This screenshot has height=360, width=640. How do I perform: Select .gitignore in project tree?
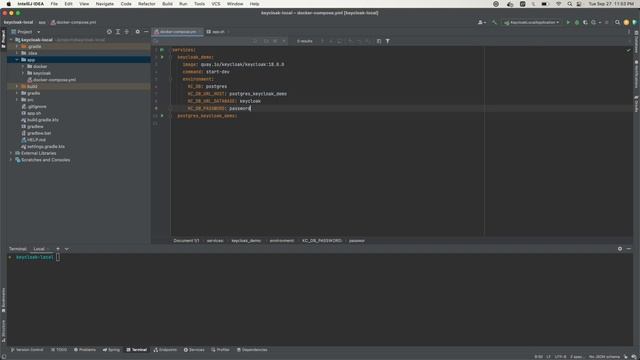tap(33, 107)
